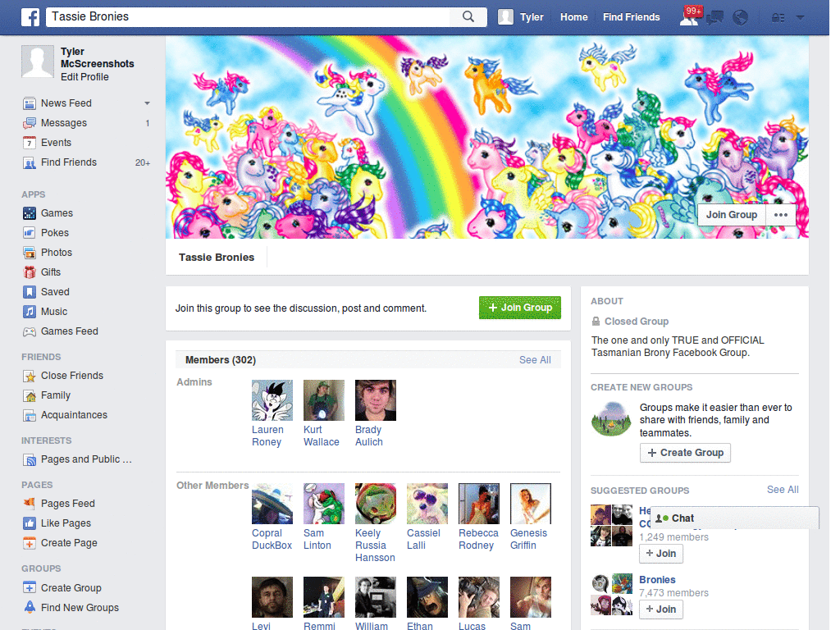Click the Close Friends star icon
Screen dimensions: 840x630
(30, 376)
